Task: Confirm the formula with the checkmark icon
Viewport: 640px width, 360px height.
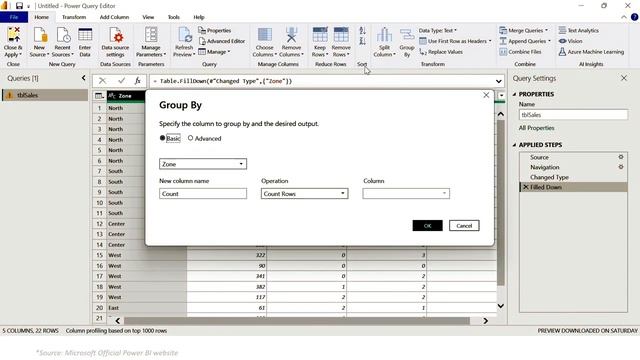Action: tap(121, 81)
